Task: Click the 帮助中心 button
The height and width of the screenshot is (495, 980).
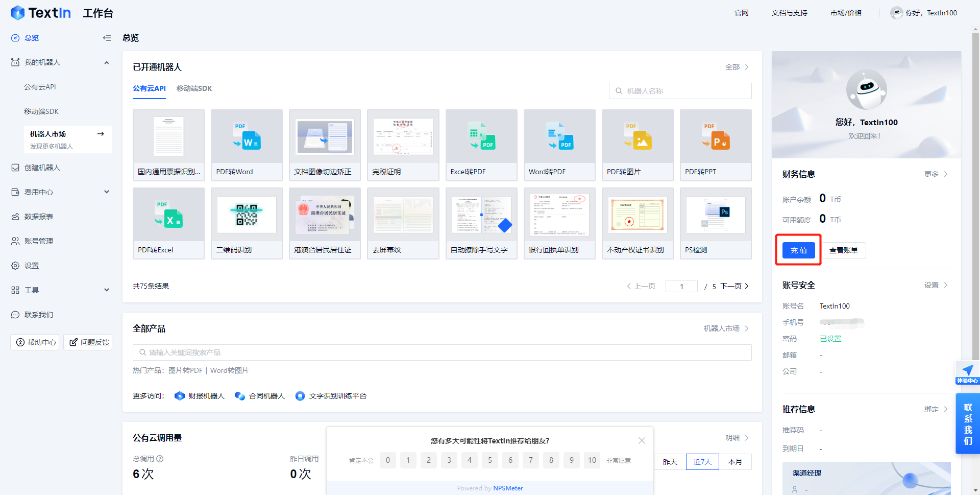Action: (x=35, y=342)
